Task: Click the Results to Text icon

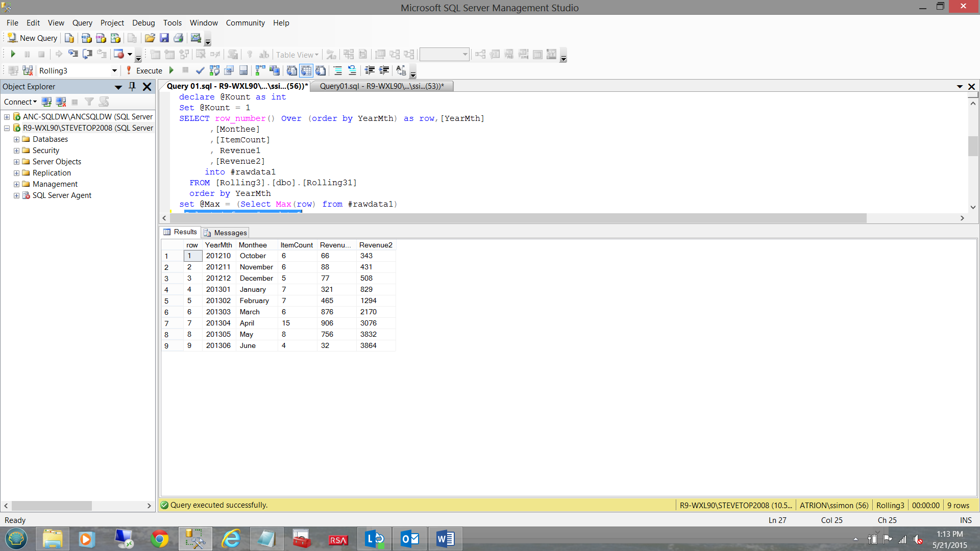Action: [291, 70]
